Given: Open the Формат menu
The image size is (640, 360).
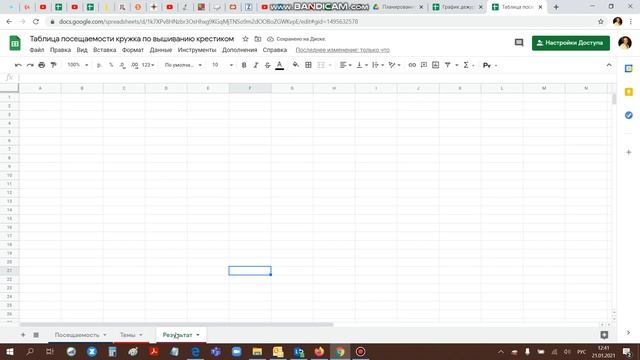Looking at the screenshot, I should [133, 50].
